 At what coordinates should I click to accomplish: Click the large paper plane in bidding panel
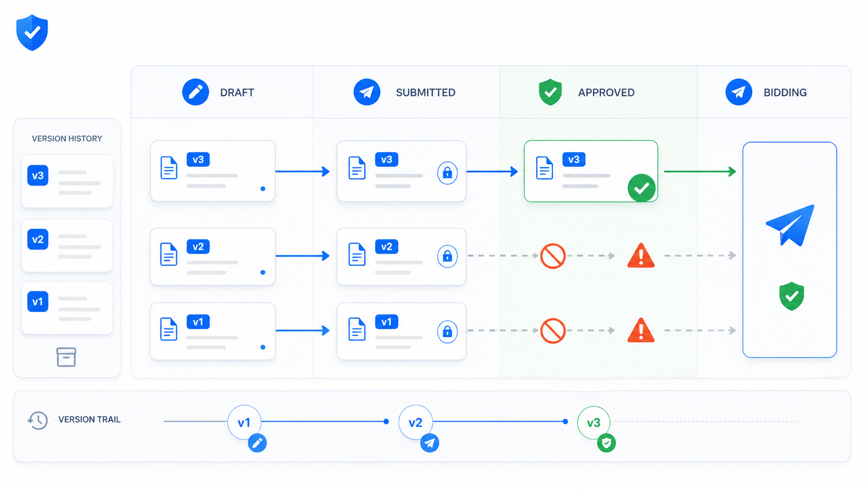pyautogui.click(x=790, y=225)
